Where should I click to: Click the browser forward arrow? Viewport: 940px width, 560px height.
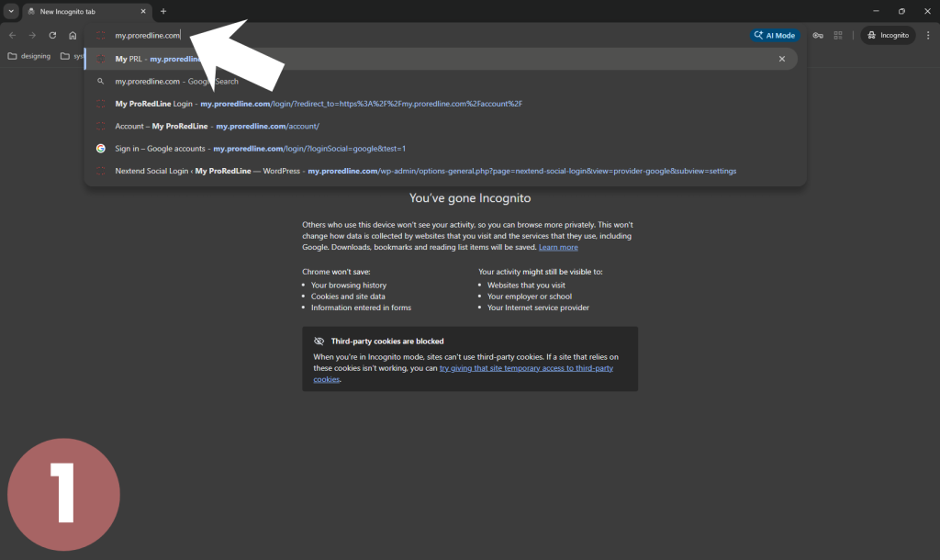click(x=32, y=35)
